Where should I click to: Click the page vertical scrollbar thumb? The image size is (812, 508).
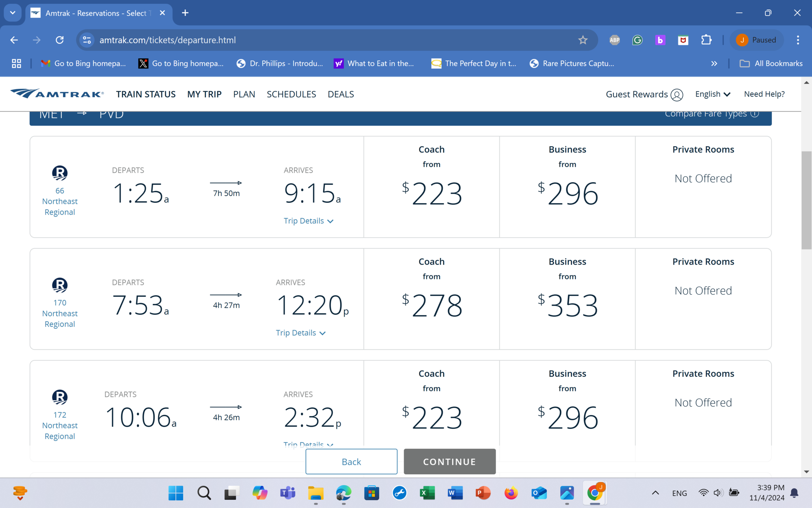[x=806, y=199]
